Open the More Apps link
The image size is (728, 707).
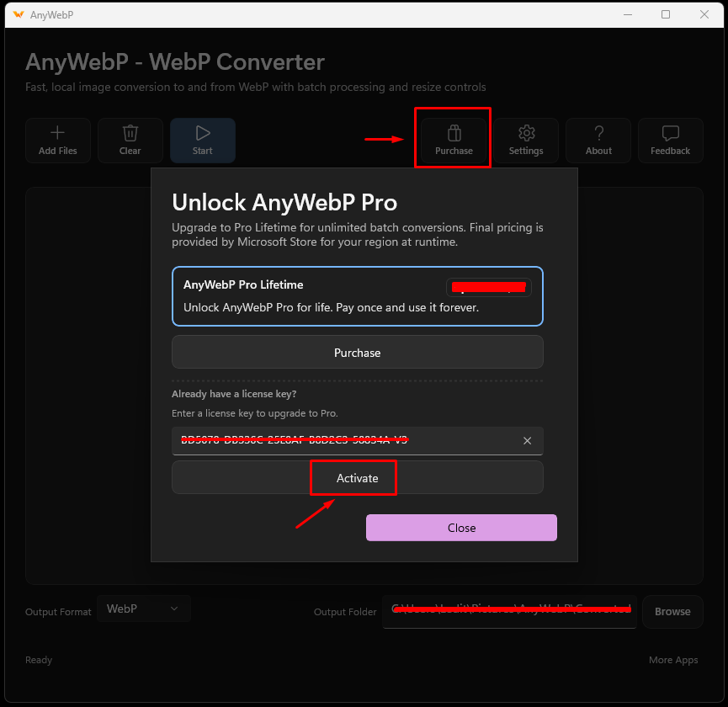(673, 660)
